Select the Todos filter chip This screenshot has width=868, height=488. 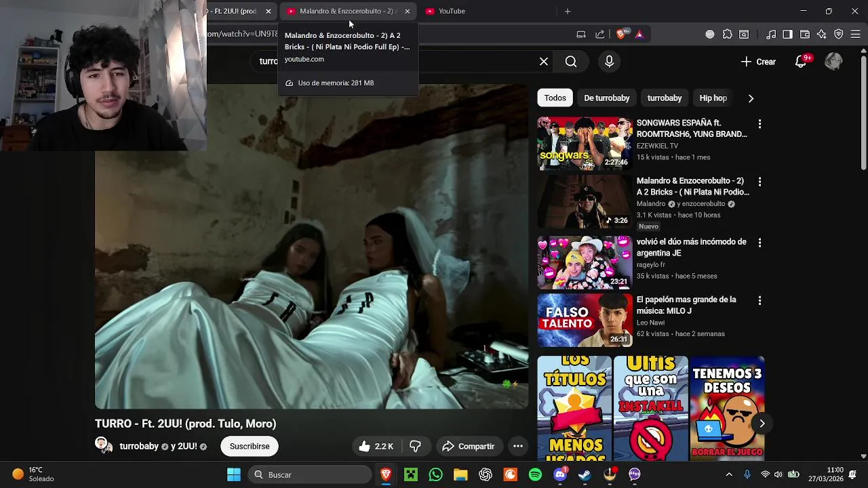coord(555,98)
